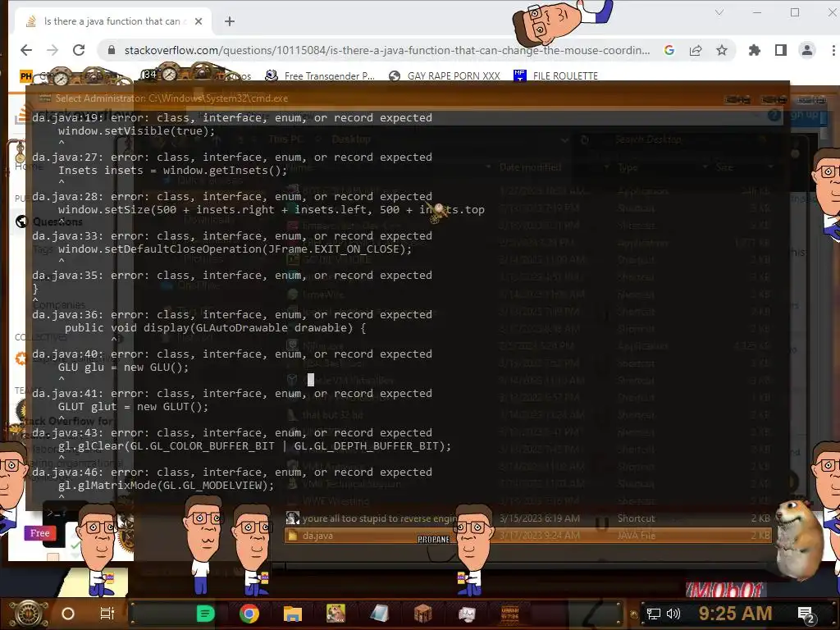Click the cmd.exe window title bar
This screenshot has height=630, width=840.
coord(375,98)
